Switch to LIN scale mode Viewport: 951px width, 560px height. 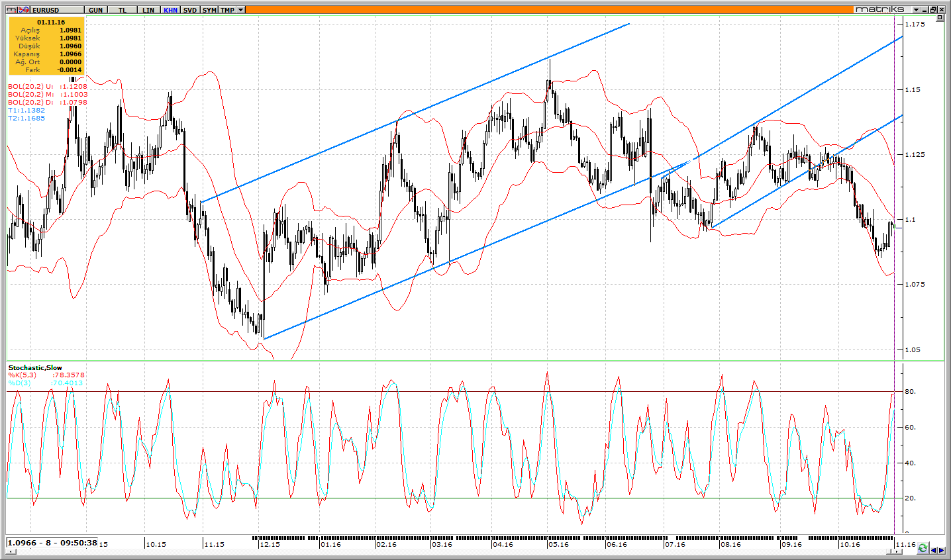tap(148, 10)
